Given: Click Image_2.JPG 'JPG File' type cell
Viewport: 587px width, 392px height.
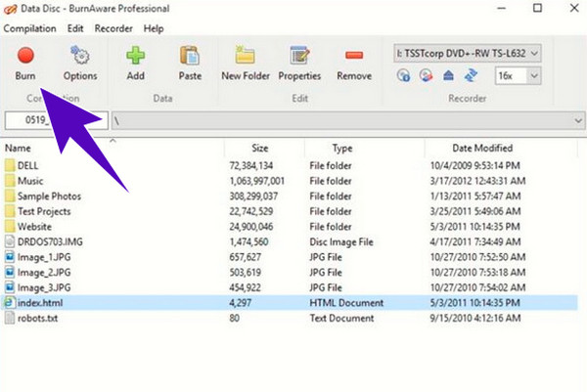Looking at the screenshot, I should point(326,273).
